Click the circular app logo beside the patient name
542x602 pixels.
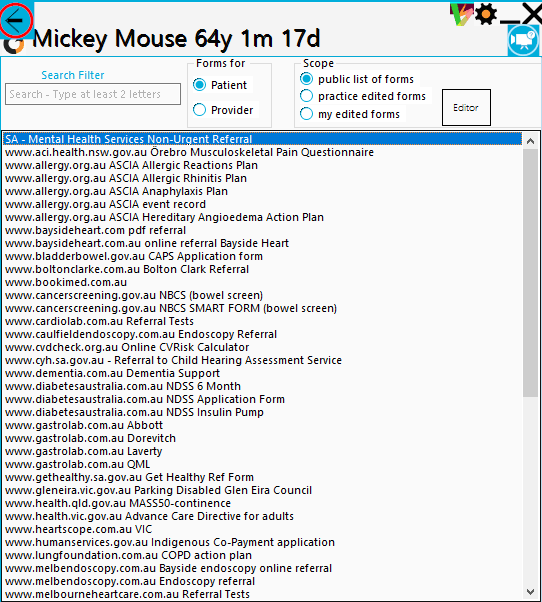(x=14, y=46)
